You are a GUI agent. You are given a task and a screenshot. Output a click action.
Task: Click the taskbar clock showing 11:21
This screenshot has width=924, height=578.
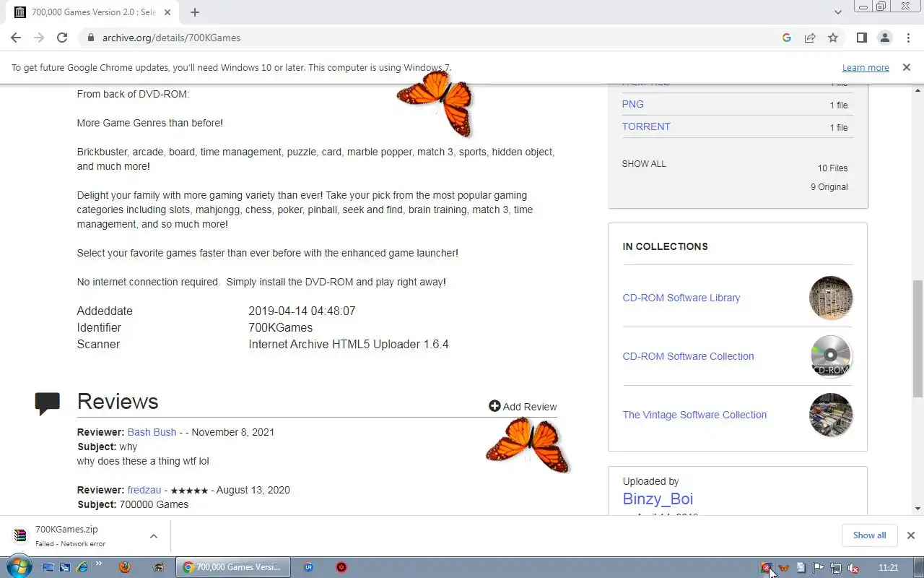[889, 568]
